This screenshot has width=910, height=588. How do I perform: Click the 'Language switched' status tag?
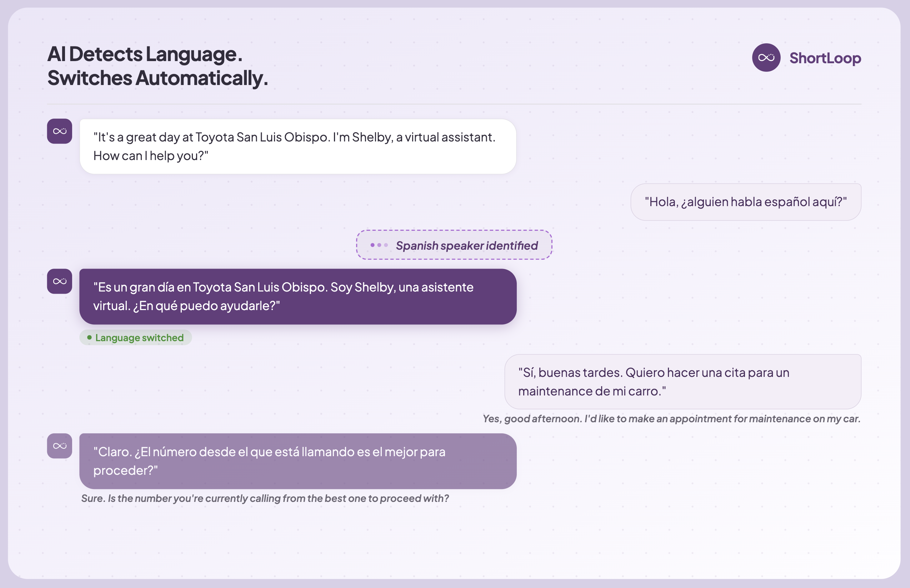point(135,338)
